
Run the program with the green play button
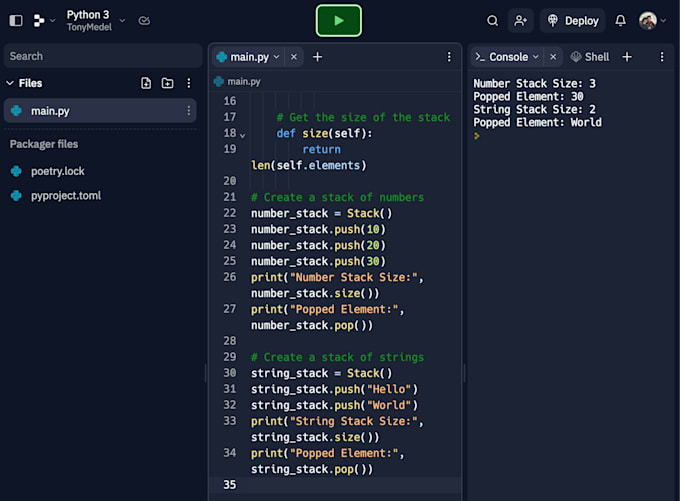(x=339, y=20)
